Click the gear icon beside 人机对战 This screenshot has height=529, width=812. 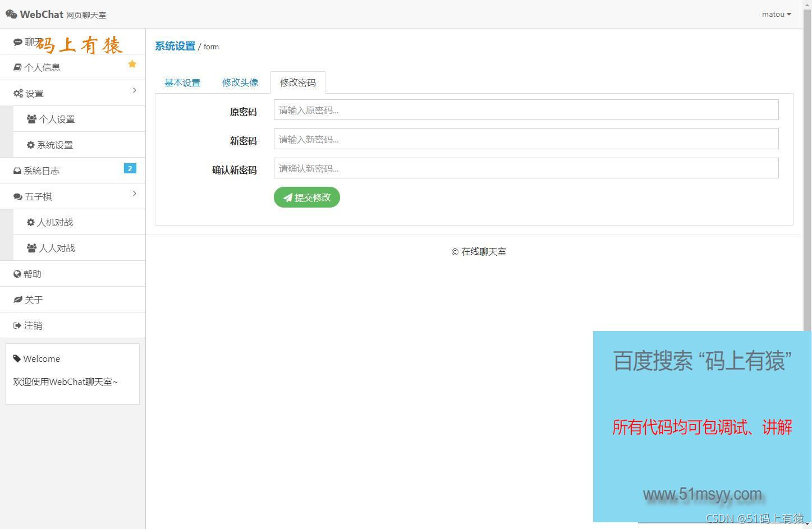(30, 222)
